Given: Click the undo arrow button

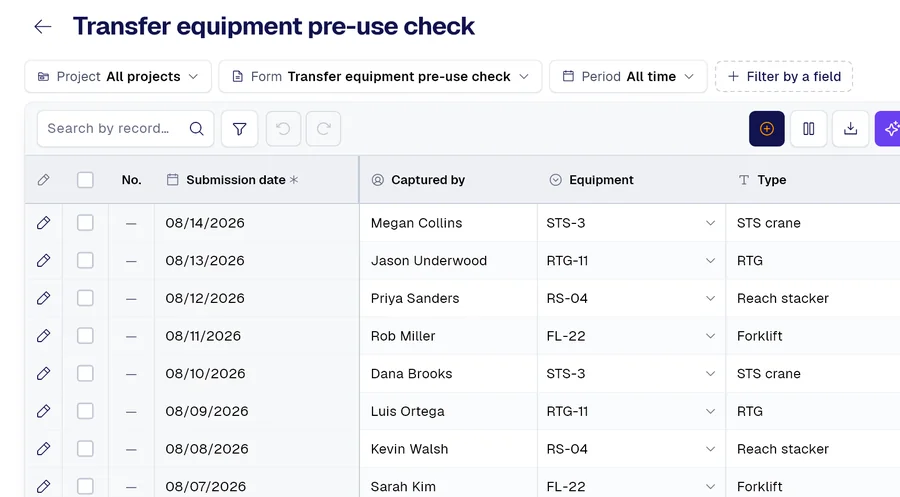Looking at the screenshot, I should pos(283,129).
